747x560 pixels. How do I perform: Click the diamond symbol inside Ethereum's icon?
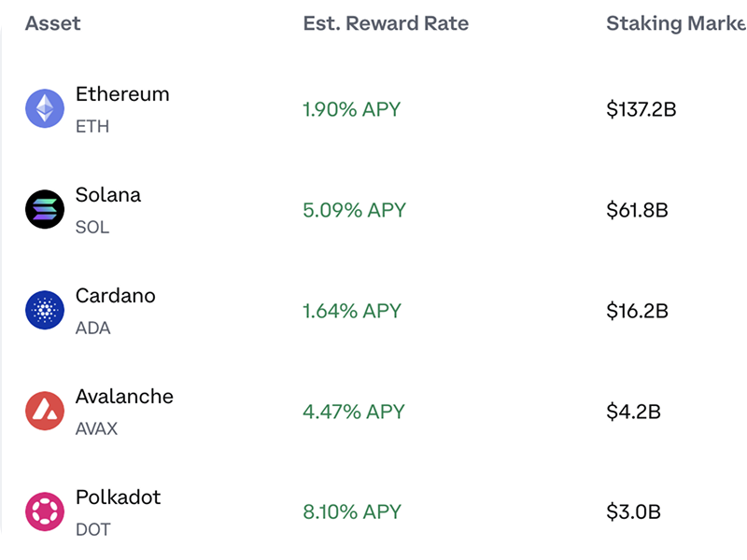44,108
